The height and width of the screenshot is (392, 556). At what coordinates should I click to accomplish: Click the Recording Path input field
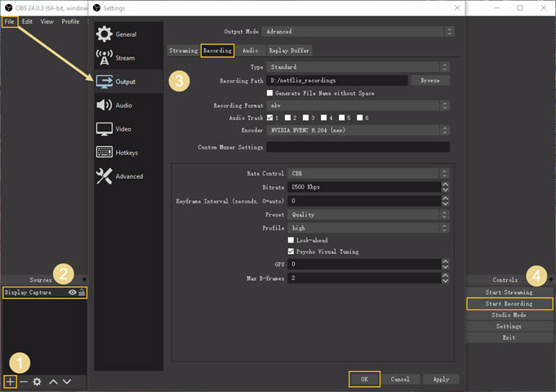(x=337, y=81)
